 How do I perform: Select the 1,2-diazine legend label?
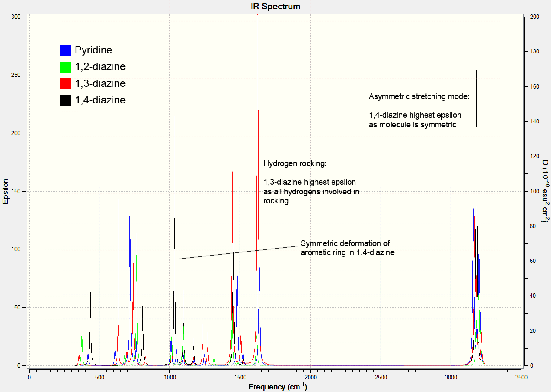[x=100, y=67]
